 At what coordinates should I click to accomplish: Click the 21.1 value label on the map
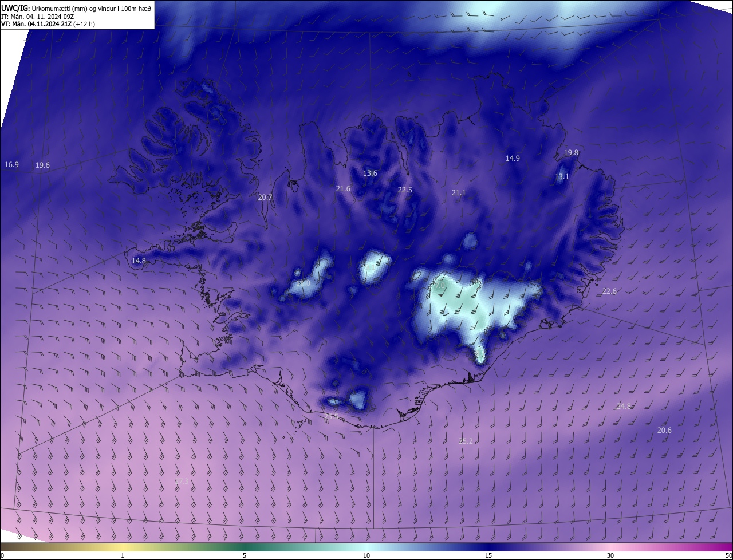click(459, 194)
